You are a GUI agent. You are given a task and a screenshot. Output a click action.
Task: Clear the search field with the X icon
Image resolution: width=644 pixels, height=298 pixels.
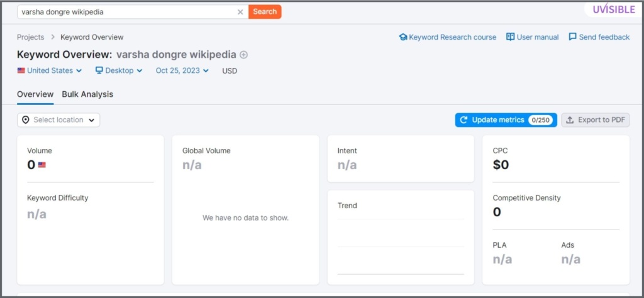coord(241,12)
